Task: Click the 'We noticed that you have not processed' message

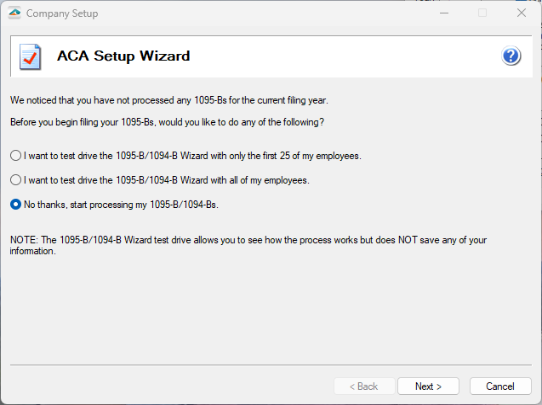Action: pos(169,100)
